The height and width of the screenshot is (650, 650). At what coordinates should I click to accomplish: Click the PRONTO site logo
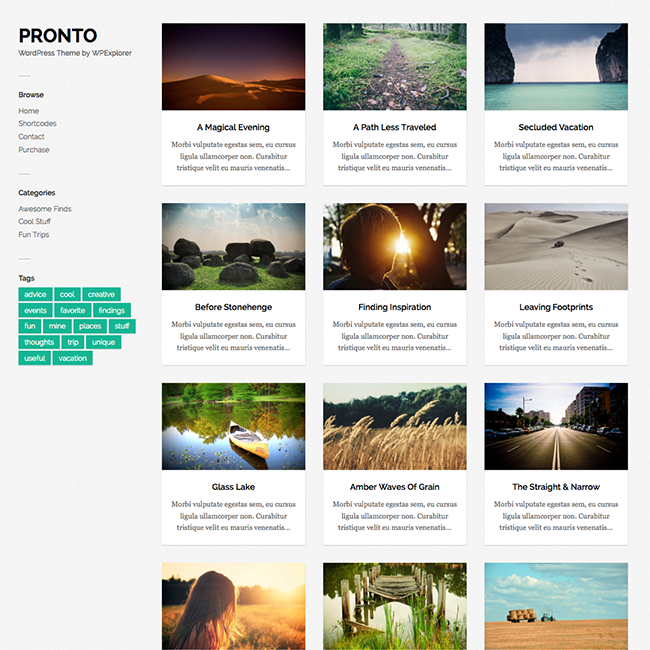(58, 36)
